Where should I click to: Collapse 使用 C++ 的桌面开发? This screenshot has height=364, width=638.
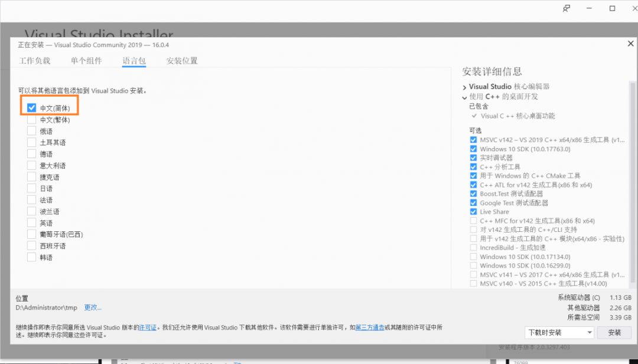click(x=464, y=96)
